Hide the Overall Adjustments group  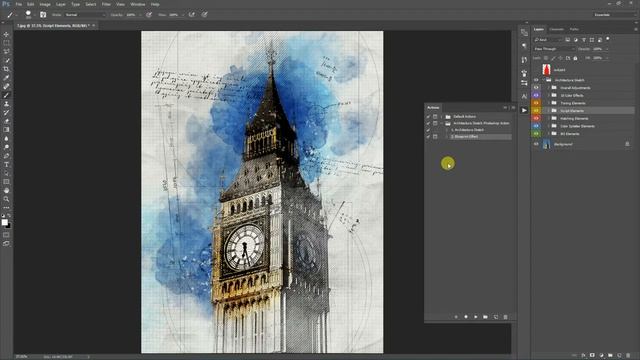click(x=536, y=88)
